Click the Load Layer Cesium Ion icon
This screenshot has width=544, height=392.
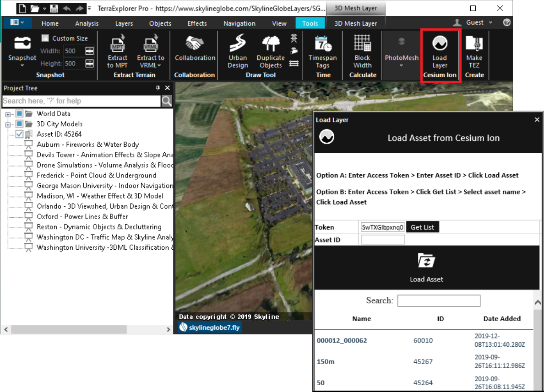[440, 44]
